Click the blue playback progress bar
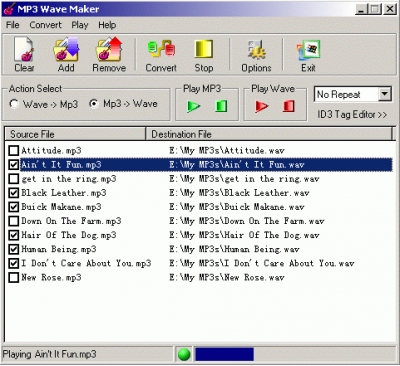 [x=224, y=354]
